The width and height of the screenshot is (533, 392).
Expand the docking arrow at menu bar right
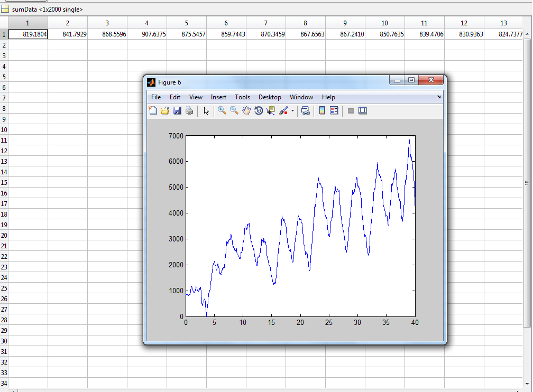point(438,97)
